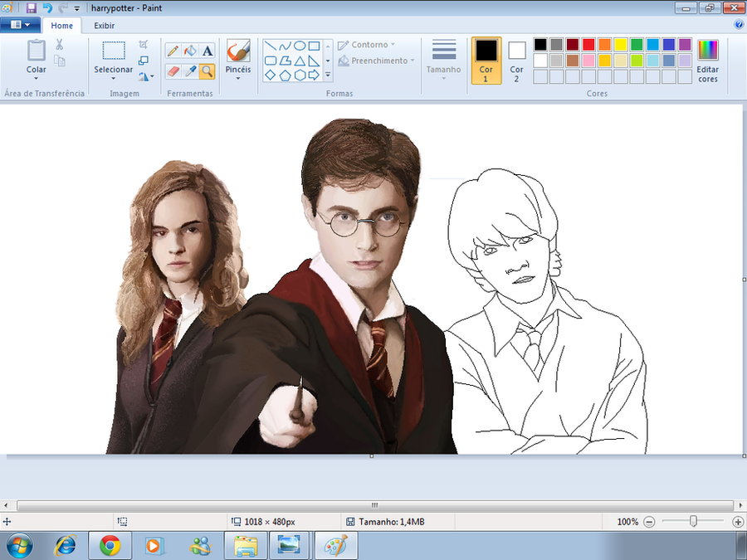This screenshot has width=747, height=560.
Task: Click the Cut scissors icon
Action: 60,45
